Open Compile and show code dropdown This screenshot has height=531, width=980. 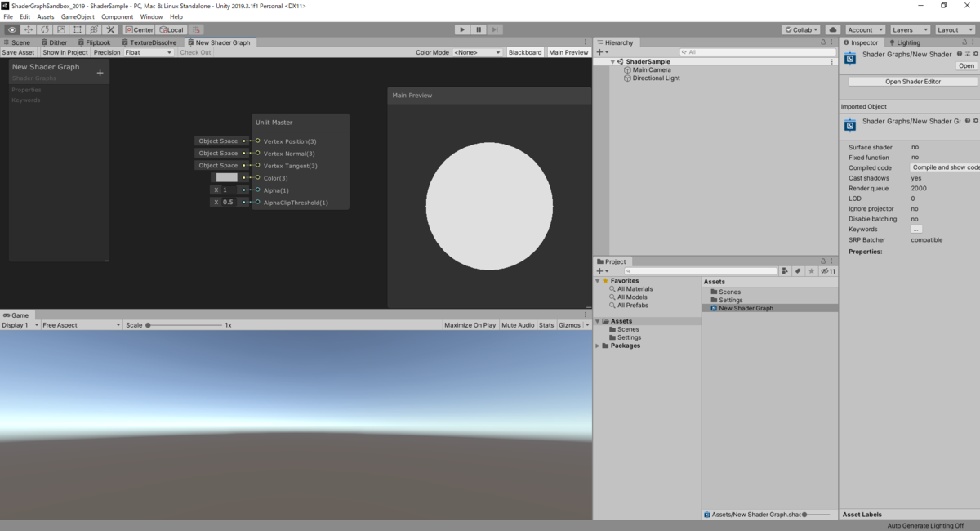click(x=945, y=167)
